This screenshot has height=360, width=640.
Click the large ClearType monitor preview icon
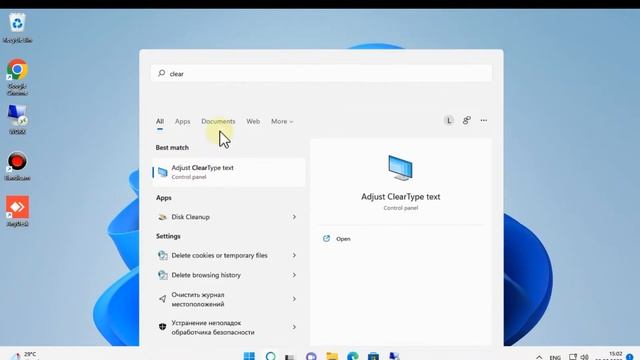pos(400,168)
